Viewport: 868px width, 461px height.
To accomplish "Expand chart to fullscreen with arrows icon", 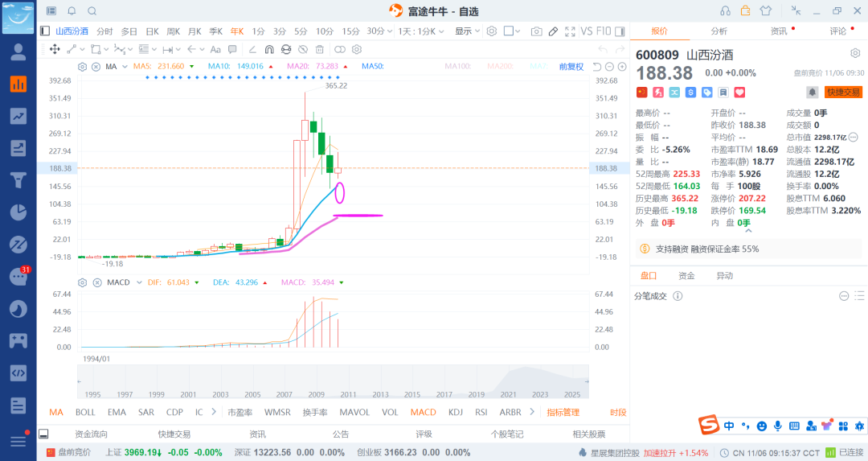I will coord(570,31).
